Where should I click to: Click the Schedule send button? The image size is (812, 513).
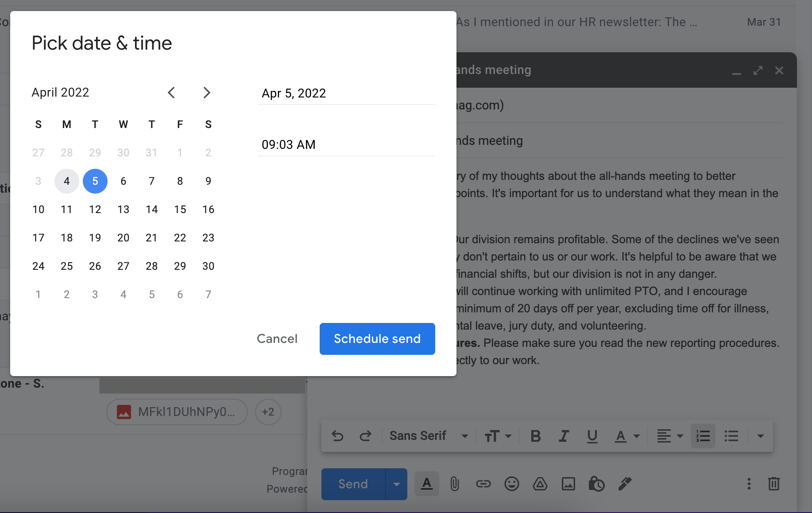[377, 339]
